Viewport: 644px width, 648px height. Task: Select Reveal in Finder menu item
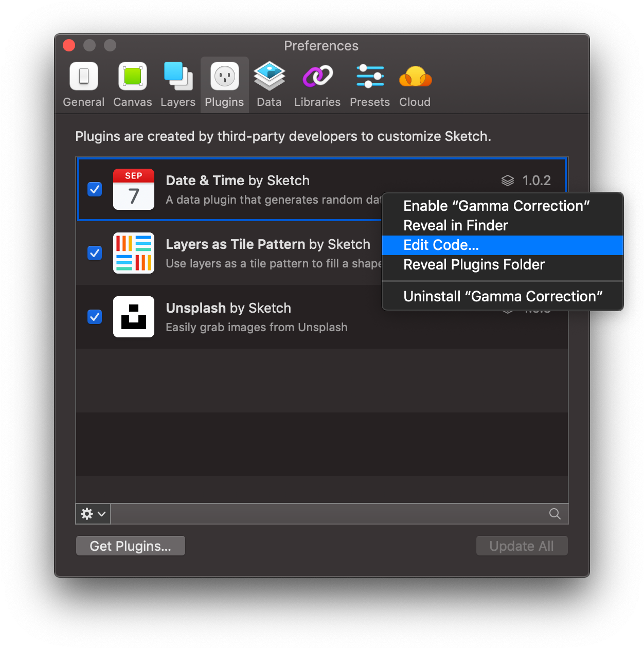[455, 226]
